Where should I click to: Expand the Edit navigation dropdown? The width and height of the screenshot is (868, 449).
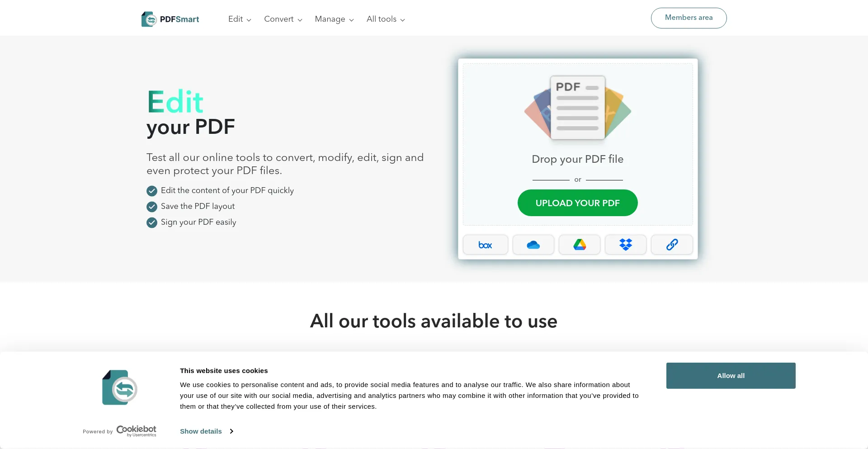point(239,19)
